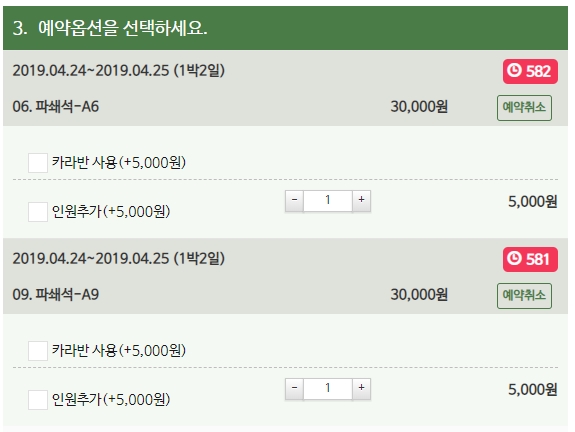575x432 pixels.
Task: Increase extra person count for site A9
Action: (362, 389)
